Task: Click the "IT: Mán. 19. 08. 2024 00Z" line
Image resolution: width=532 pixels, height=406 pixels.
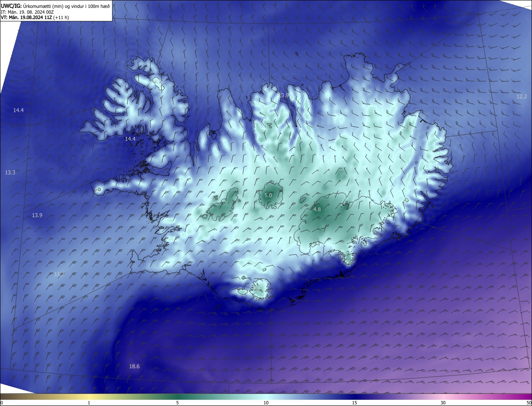Action: 27,12
